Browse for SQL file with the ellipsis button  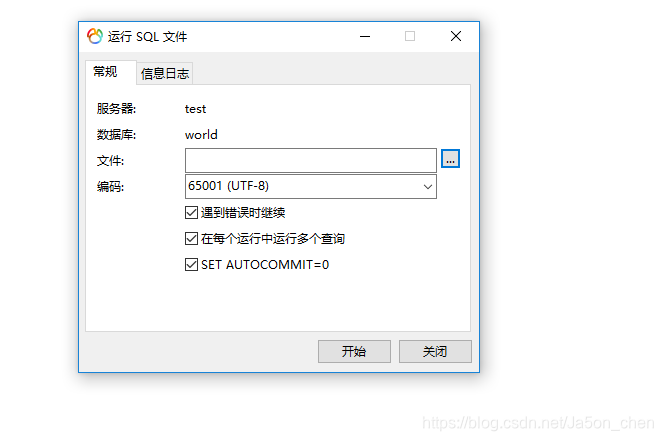tap(450, 159)
